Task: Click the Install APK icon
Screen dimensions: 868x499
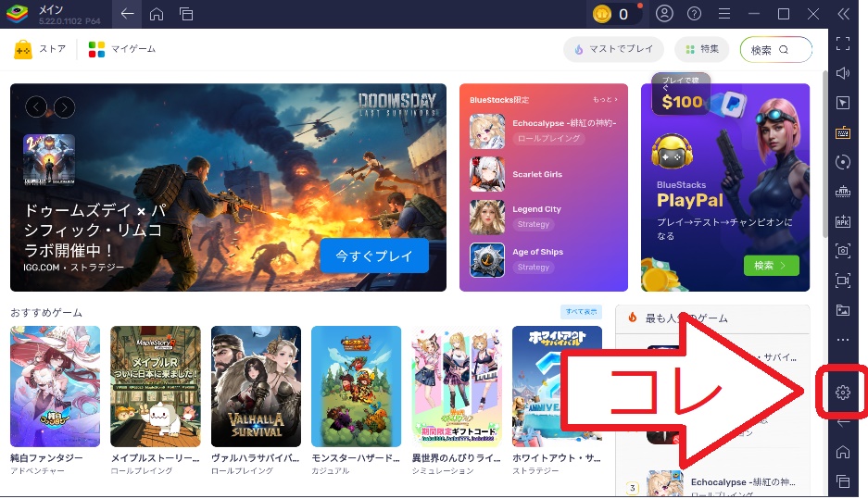Action: click(x=842, y=221)
